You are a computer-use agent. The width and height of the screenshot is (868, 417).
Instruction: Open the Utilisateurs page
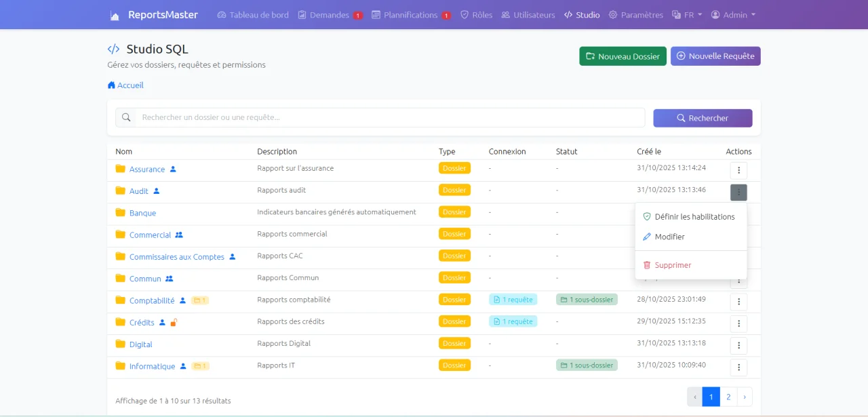pyautogui.click(x=528, y=15)
